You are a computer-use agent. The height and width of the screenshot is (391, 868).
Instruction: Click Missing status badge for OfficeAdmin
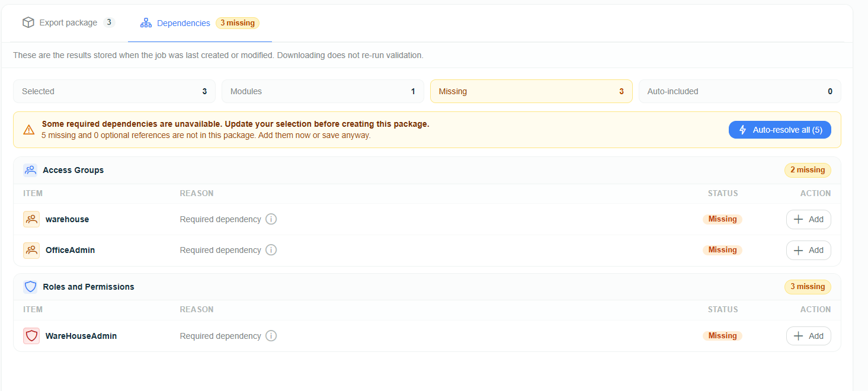[722, 250]
